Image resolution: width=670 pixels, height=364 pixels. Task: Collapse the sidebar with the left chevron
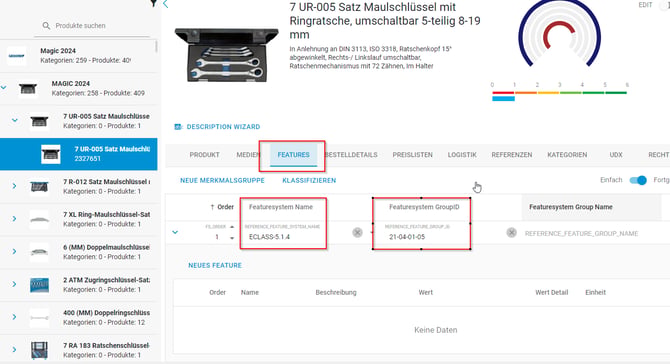[166, 4]
